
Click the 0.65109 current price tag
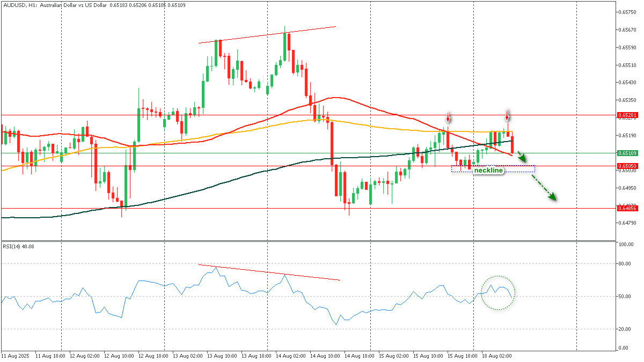(627, 153)
